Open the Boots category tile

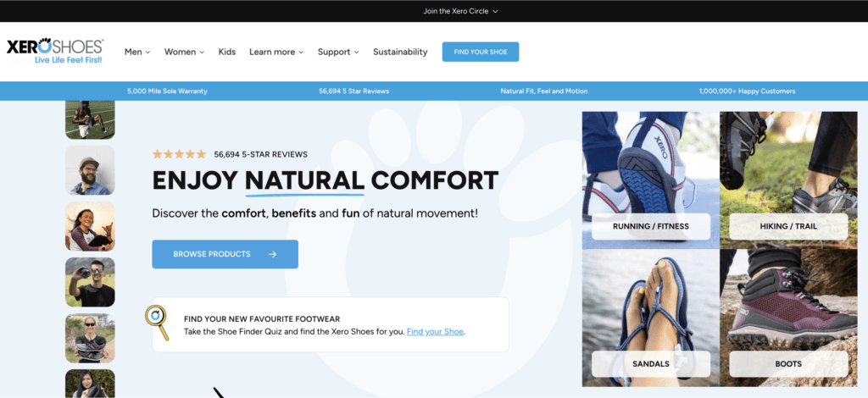[x=788, y=318]
